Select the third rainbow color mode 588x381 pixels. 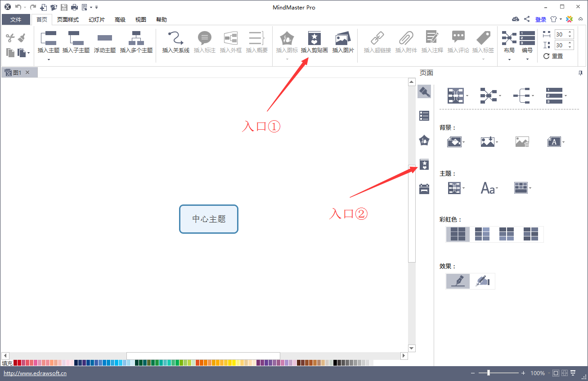point(507,234)
